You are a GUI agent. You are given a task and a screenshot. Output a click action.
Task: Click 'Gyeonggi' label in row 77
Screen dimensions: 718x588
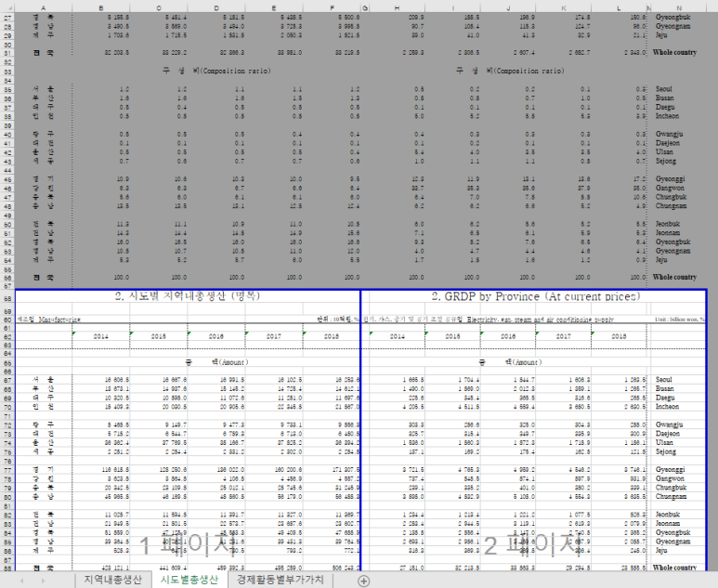point(670,470)
